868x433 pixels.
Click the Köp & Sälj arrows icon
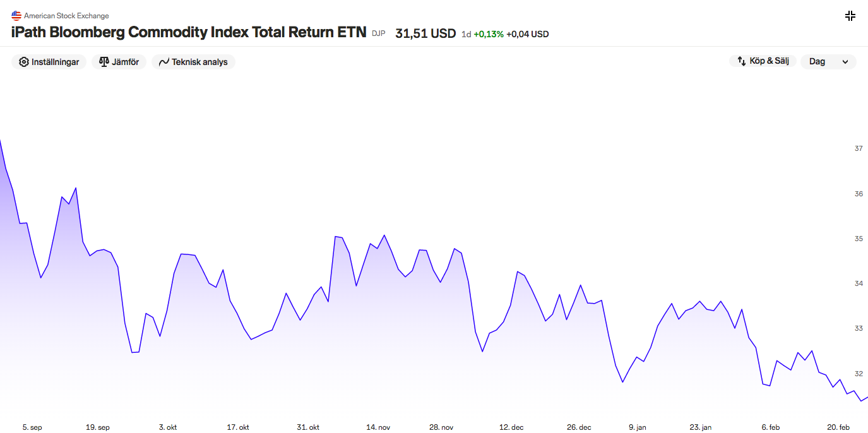point(742,61)
